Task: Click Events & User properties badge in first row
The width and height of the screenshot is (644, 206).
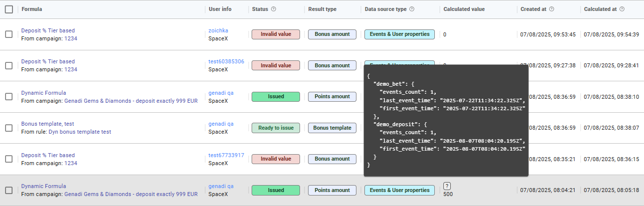Action: [x=399, y=34]
